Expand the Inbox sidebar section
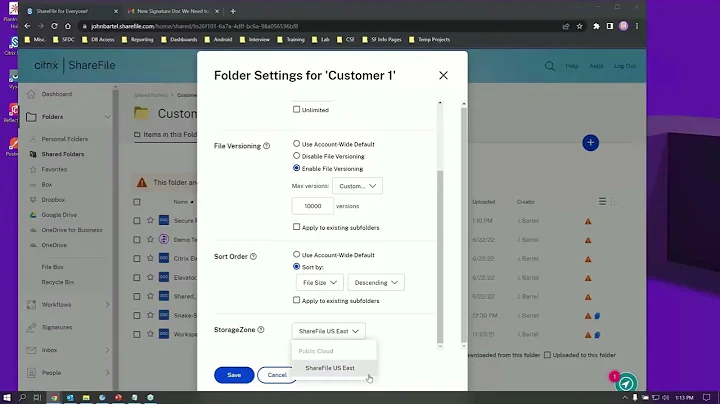 pyautogui.click(x=107, y=350)
